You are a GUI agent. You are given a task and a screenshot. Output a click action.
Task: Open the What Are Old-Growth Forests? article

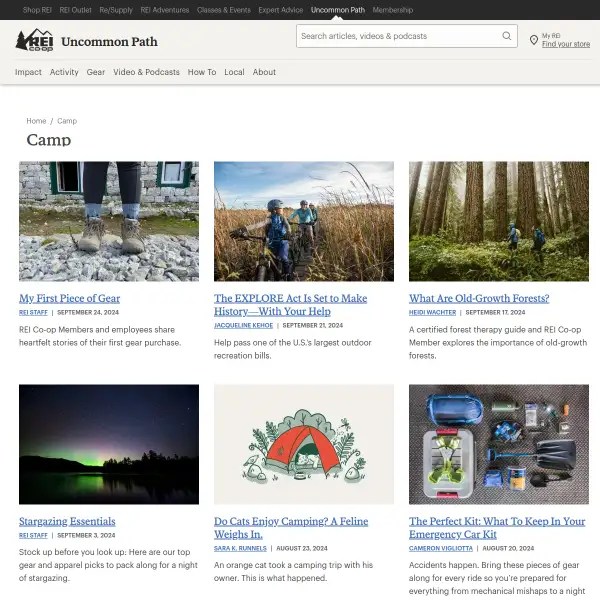click(x=479, y=298)
